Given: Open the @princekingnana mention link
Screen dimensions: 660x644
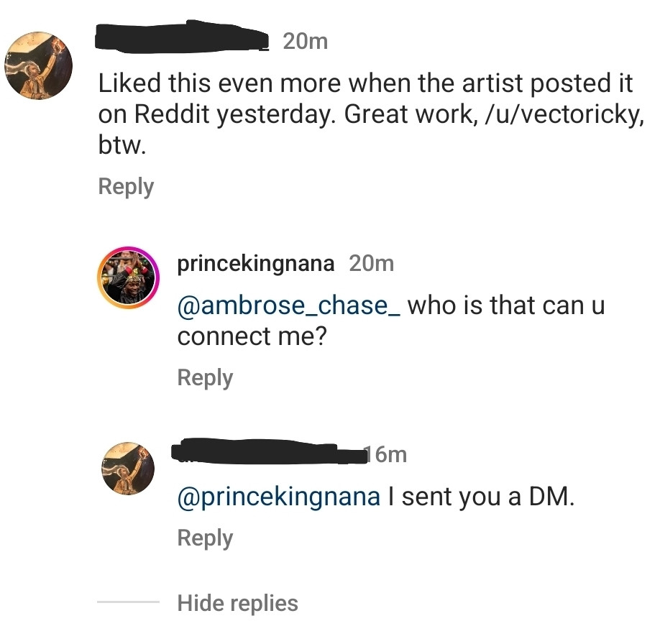Looking at the screenshot, I should 279,497.
